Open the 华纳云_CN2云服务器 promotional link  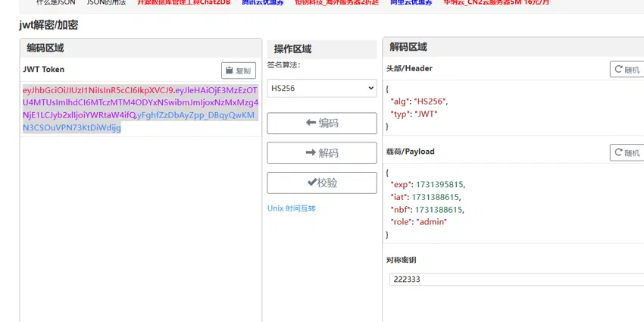point(496,2)
